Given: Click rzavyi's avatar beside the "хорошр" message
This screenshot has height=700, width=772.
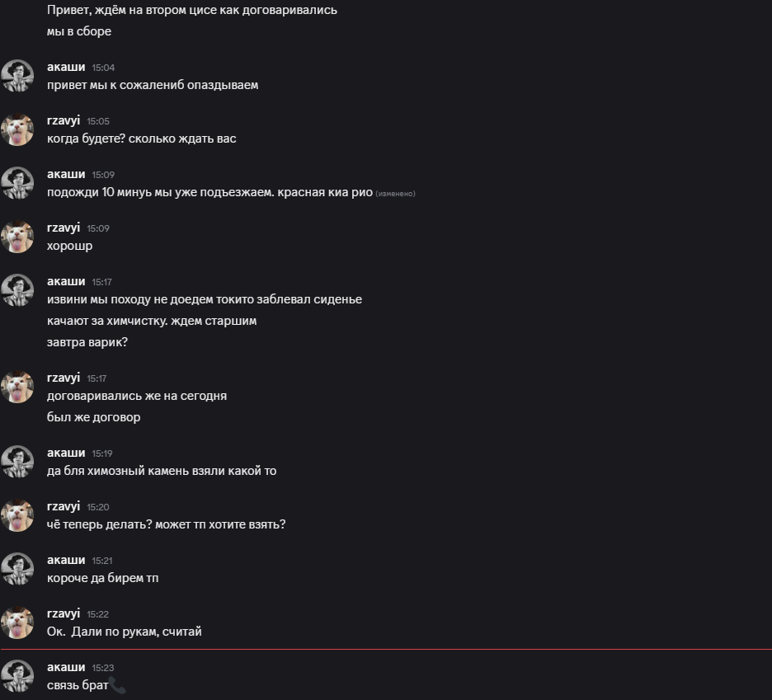Looking at the screenshot, I should click(17, 237).
